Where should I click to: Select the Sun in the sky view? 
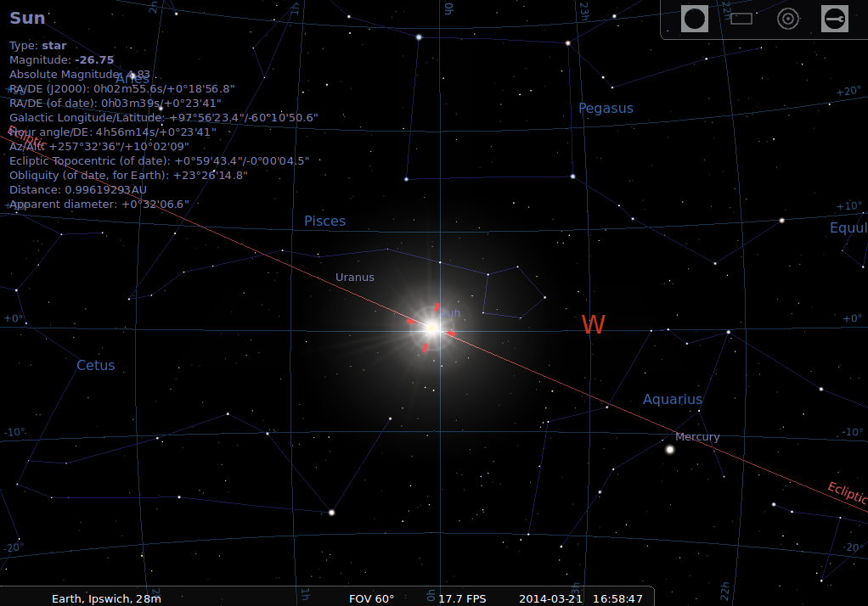click(431, 328)
